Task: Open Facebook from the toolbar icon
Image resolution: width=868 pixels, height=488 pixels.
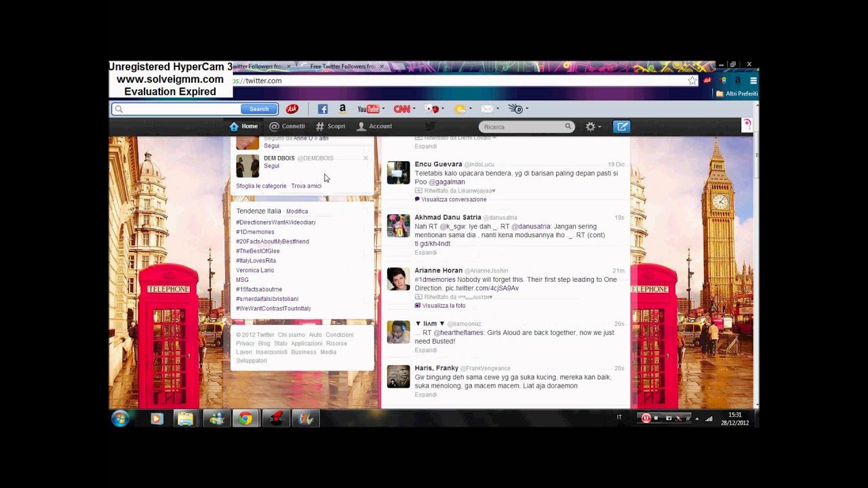Action: (x=323, y=109)
